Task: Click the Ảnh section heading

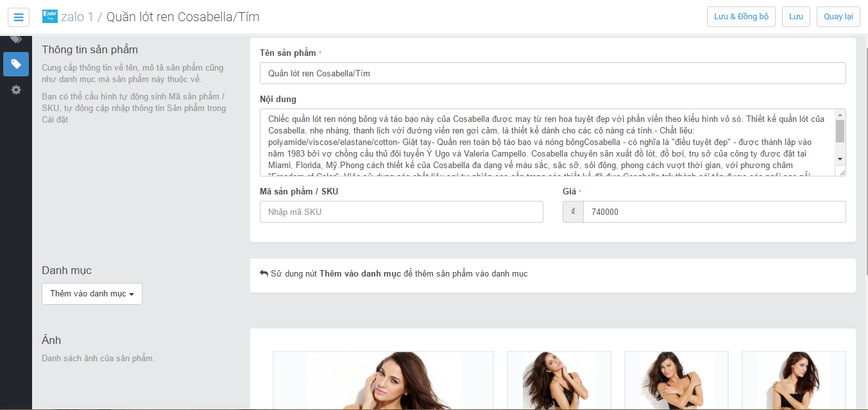Action: (51, 340)
